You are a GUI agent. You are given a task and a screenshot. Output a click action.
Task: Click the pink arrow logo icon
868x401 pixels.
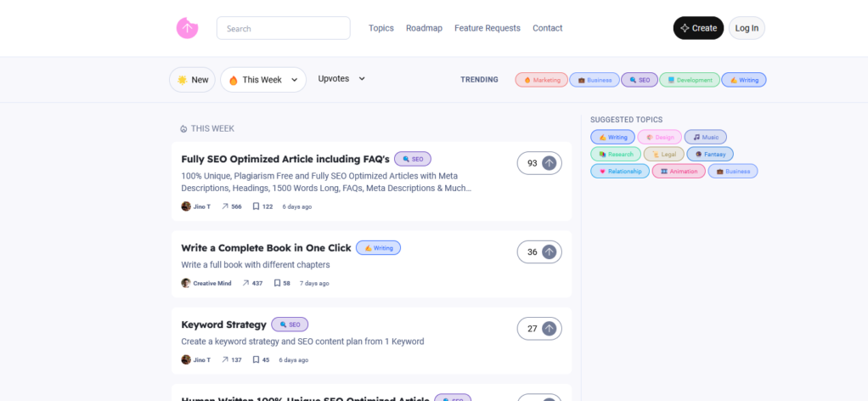tap(187, 28)
